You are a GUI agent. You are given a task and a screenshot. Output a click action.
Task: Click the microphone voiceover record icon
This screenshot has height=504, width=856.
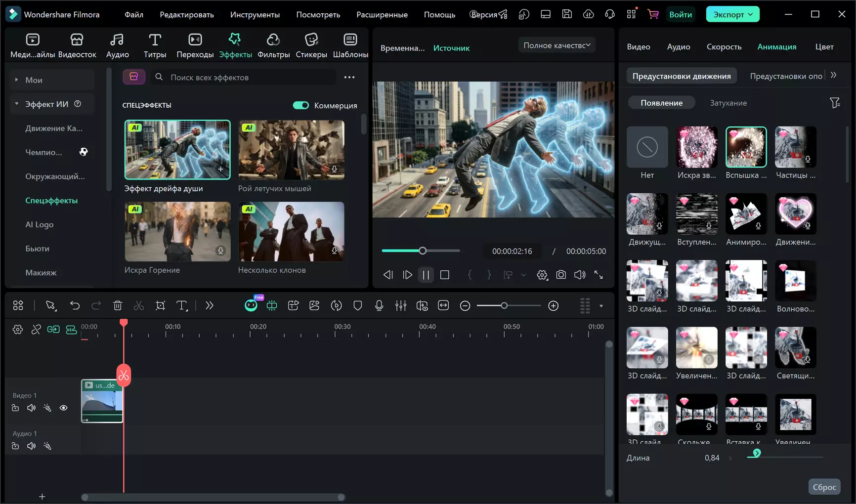tap(379, 306)
